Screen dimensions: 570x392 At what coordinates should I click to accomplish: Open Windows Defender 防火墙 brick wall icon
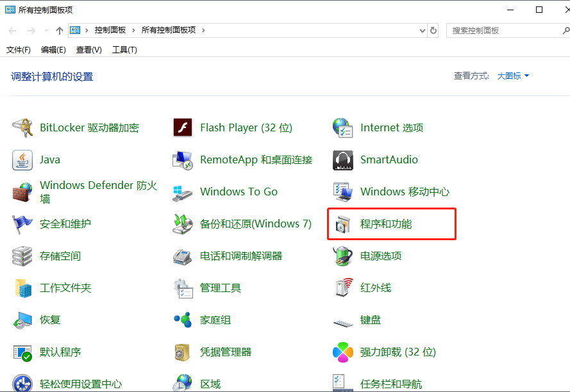pyautogui.click(x=22, y=192)
